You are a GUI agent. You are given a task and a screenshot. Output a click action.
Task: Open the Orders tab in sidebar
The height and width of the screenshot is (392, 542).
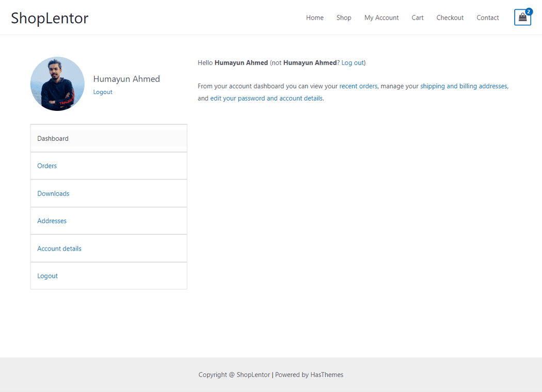47,166
